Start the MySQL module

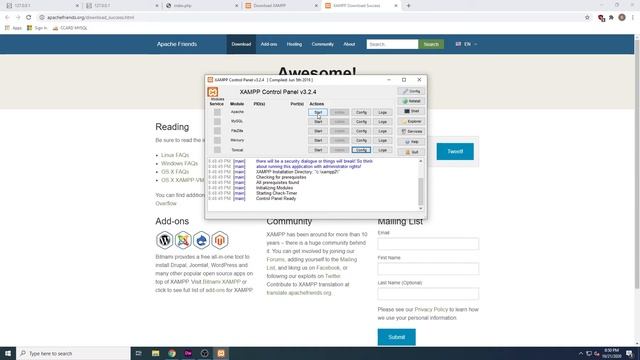coord(318,122)
